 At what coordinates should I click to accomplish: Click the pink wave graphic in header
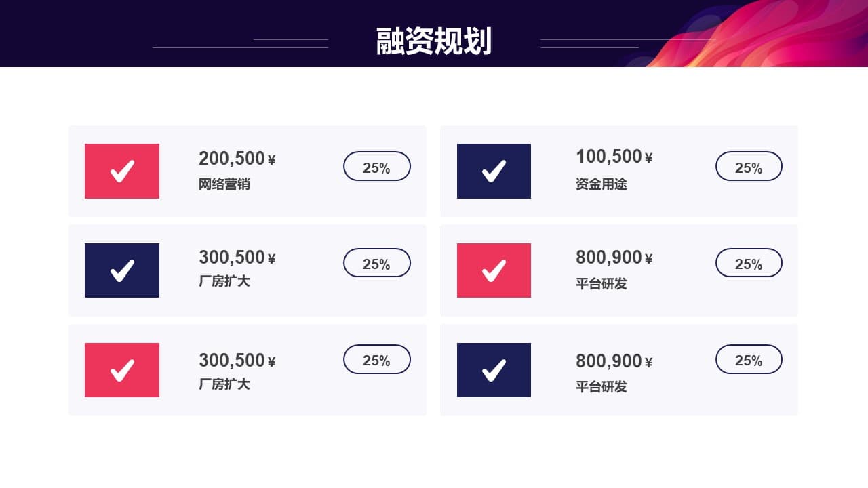coord(753,34)
